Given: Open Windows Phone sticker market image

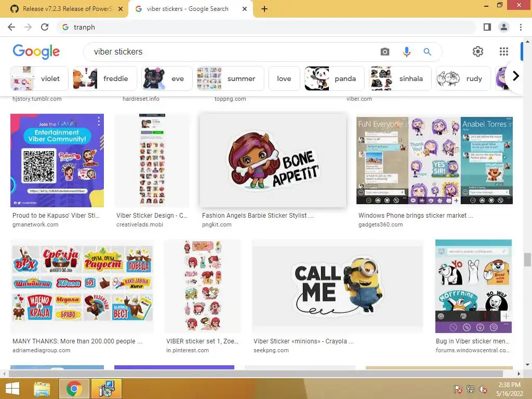Looking at the screenshot, I should click(434, 161).
